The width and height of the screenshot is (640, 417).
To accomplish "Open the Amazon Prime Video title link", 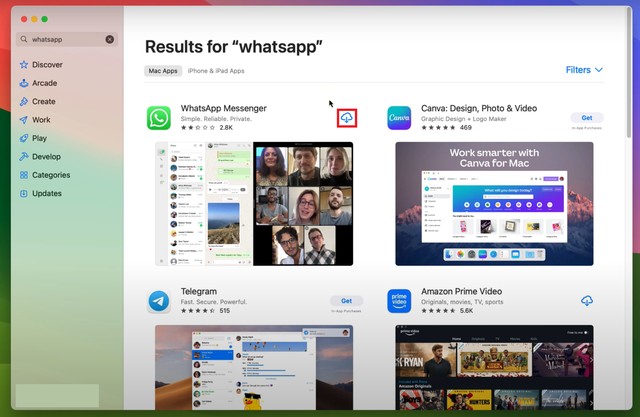I will (x=461, y=291).
